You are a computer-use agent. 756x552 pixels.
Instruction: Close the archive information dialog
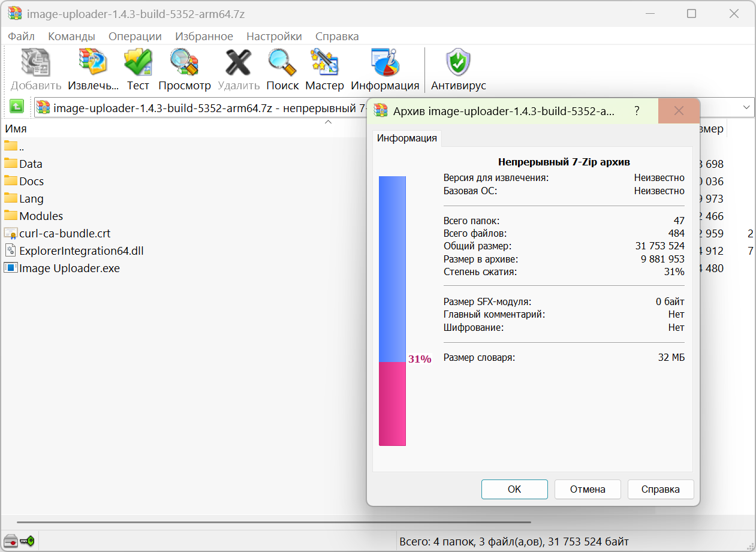679,111
